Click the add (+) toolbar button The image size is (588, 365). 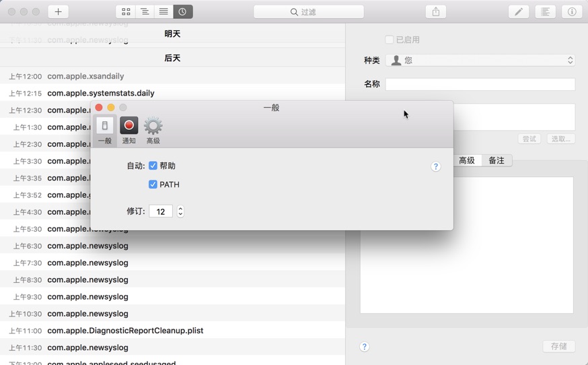(58, 11)
